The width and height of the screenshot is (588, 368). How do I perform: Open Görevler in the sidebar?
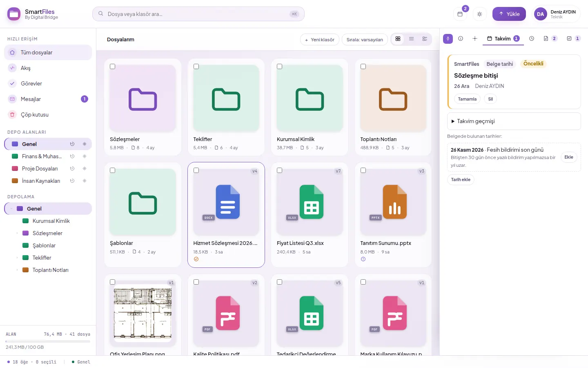click(48, 83)
